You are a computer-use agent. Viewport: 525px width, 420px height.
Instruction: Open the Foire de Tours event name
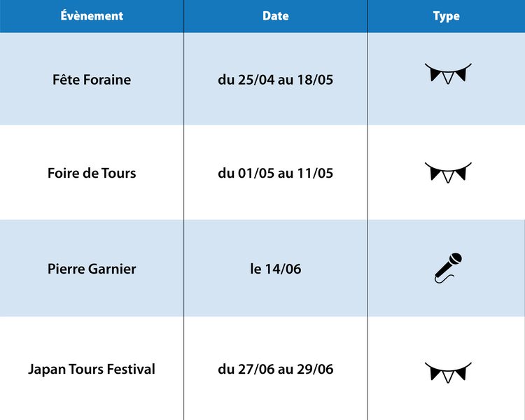tap(92, 173)
